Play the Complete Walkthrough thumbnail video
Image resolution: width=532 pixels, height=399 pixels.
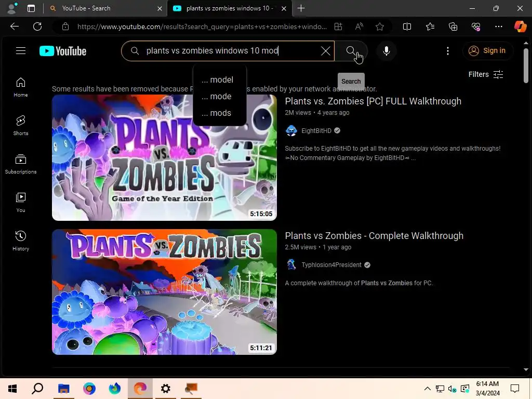(x=164, y=292)
